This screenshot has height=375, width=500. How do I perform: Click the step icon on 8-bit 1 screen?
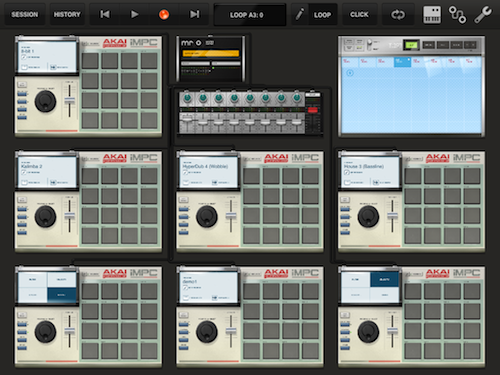(53, 67)
